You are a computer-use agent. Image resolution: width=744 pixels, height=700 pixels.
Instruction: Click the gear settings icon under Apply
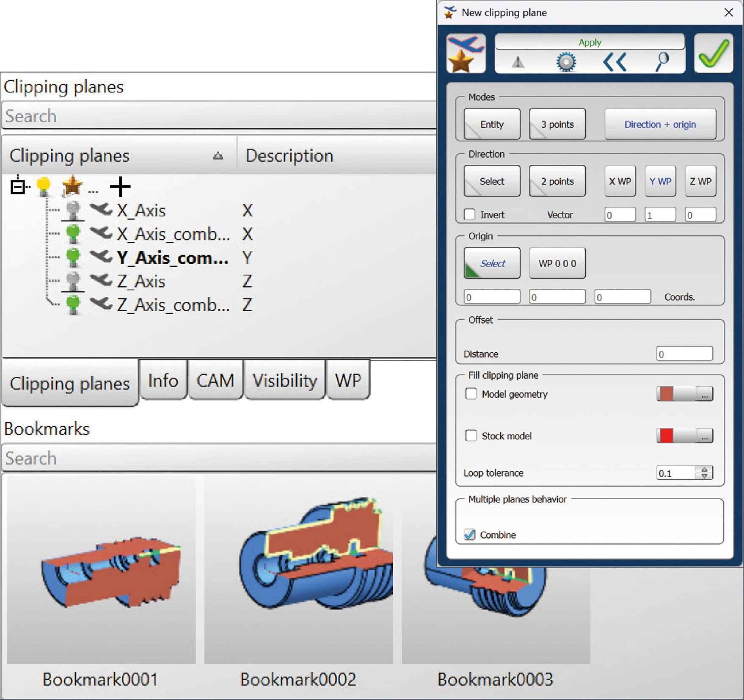coord(566,63)
